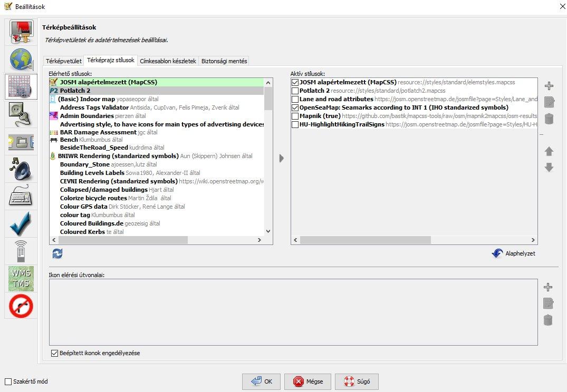Viewport: 567px width, 392px height.
Task: Select the Colour GPS data style
Action: 157,207
